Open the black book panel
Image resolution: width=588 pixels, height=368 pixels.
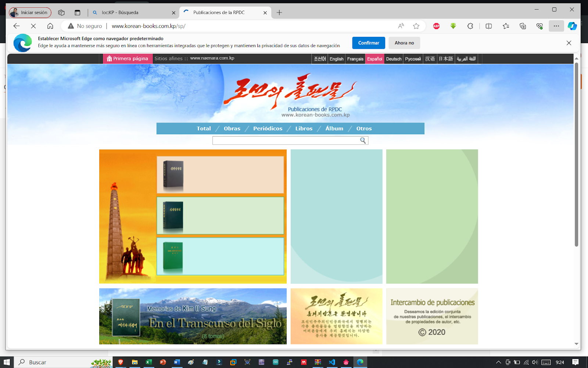pyautogui.click(x=220, y=175)
